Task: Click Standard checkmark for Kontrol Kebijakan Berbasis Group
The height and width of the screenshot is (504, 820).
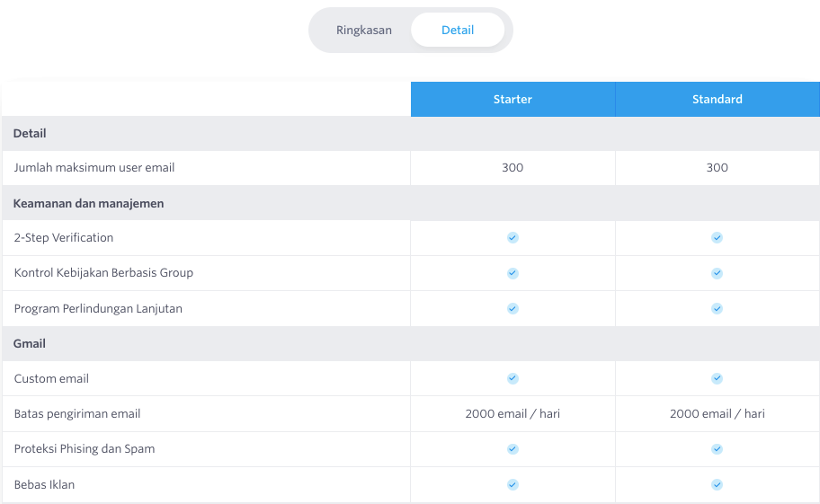Action: click(x=717, y=273)
